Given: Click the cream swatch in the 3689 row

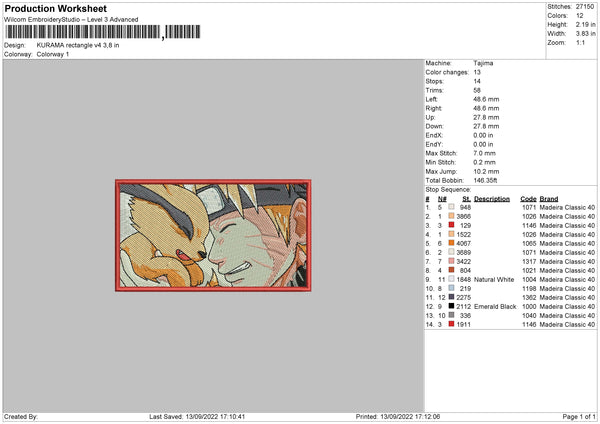Looking at the screenshot, I should pos(452,252).
